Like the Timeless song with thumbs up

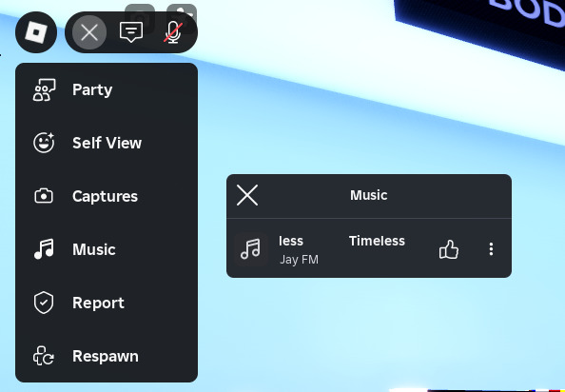pyautogui.click(x=449, y=249)
